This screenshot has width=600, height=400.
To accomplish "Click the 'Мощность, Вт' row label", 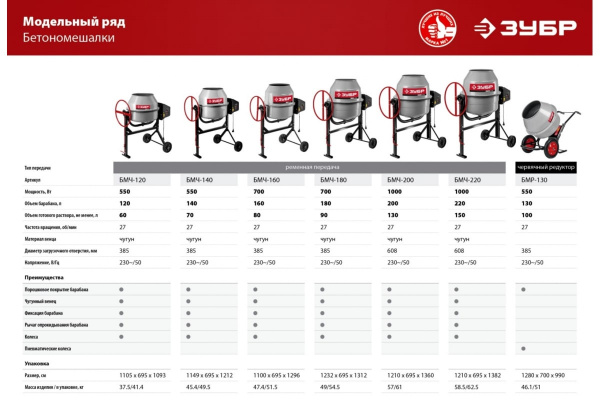I will tap(38, 192).
